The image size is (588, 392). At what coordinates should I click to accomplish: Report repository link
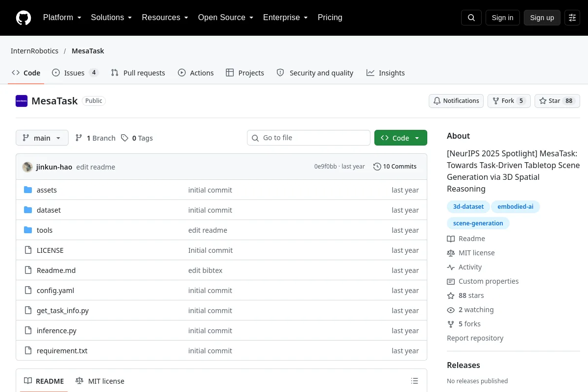click(475, 338)
